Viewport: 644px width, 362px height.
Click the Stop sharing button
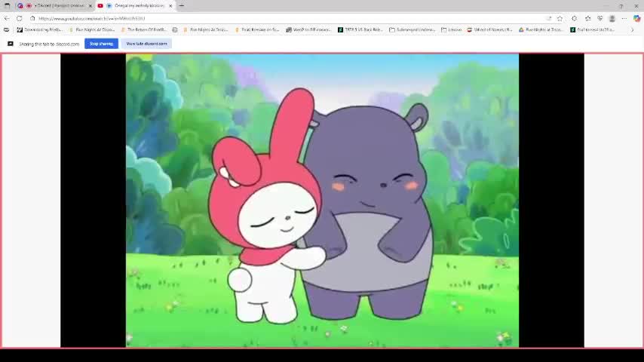(101, 44)
